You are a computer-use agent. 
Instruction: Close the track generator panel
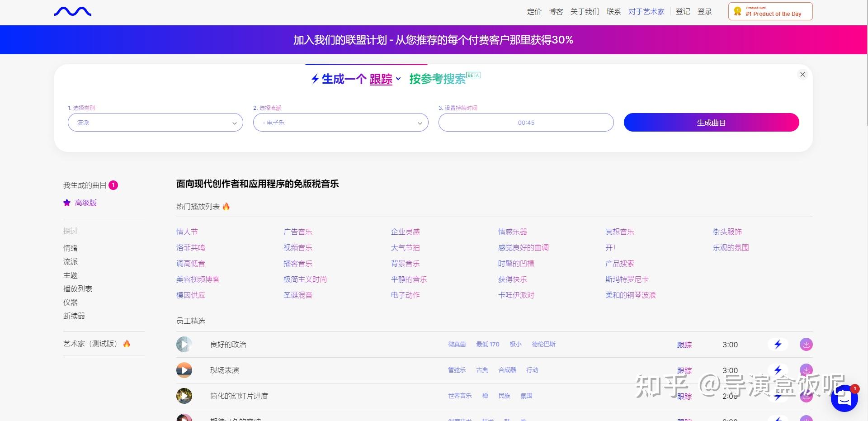click(802, 74)
